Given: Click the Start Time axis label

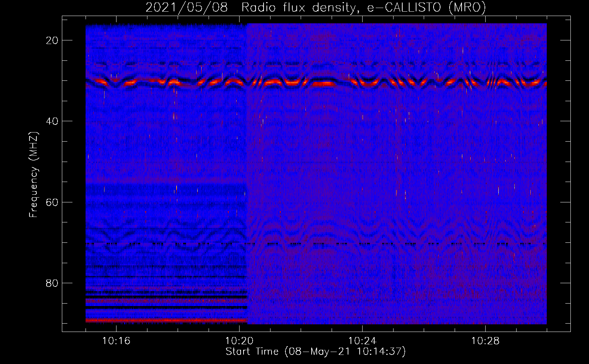Looking at the screenshot, I should coord(316,352).
